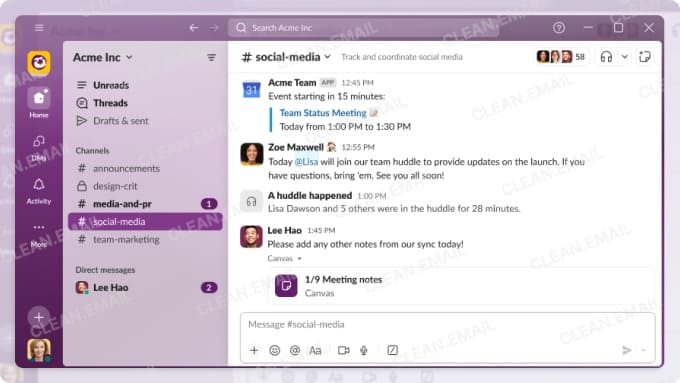This screenshot has height=383, width=680.
Task: Open Zoe Maxwell's avatar
Action: (x=252, y=154)
